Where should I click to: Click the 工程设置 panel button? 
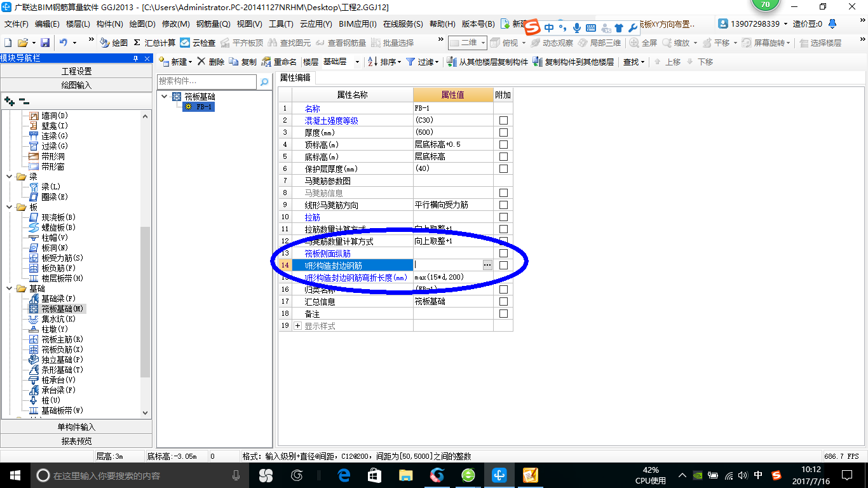[76, 71]
